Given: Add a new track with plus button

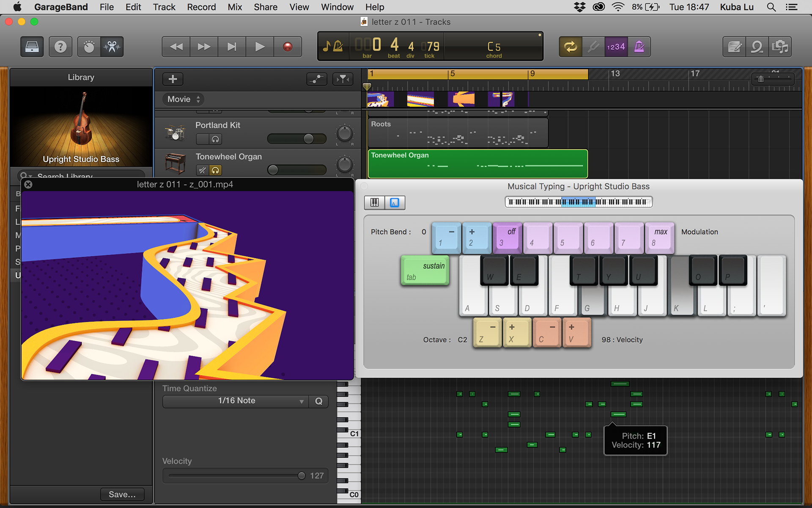Looking at the screenshot, I should pyautogui.click(x=173, y=79).
